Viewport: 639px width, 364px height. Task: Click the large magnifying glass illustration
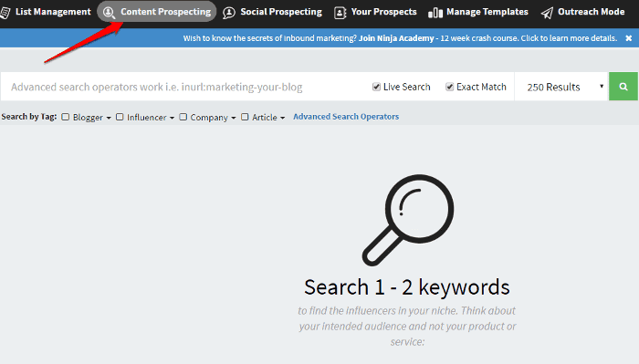click(x=408, y=220)
